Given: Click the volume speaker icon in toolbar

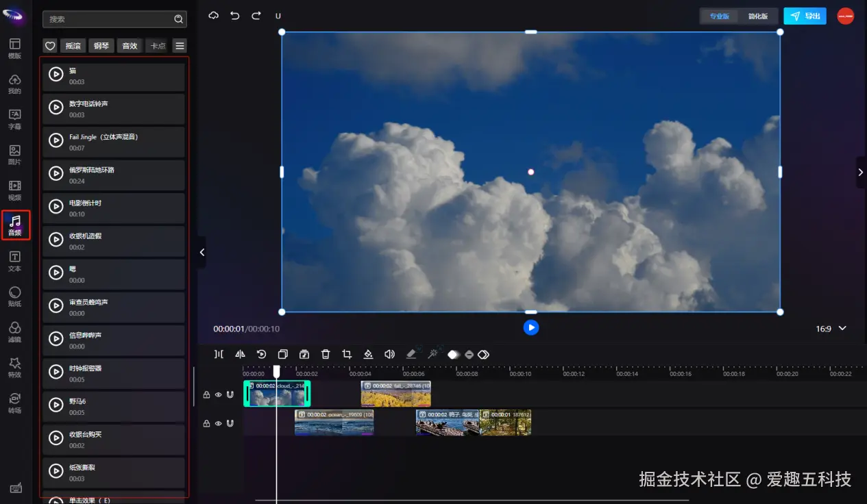Looking at the screenshot, I should pyautogui.click(x=389, y=354).
